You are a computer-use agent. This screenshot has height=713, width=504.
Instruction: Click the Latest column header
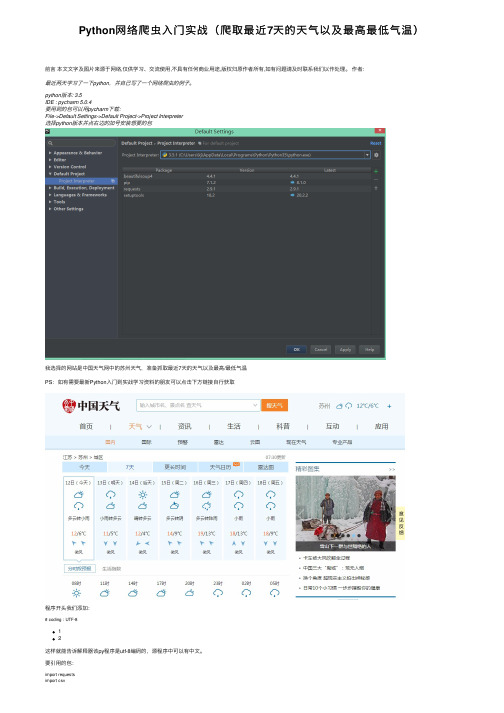330,170
